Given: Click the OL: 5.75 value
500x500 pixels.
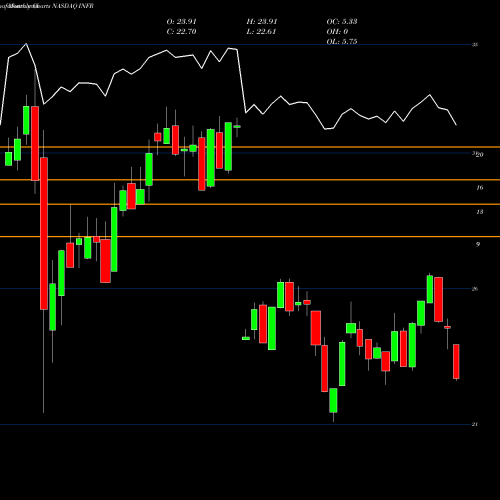Looking at the screenshot, I should click(342, 42).
